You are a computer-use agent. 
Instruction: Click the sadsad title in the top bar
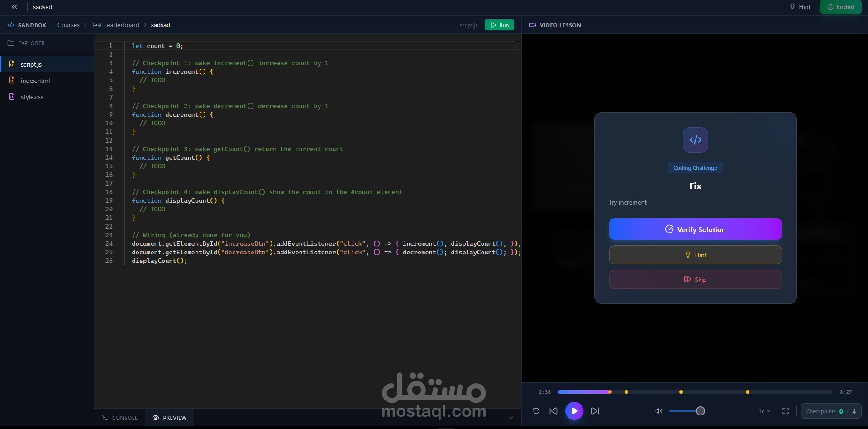click(43, 7)
